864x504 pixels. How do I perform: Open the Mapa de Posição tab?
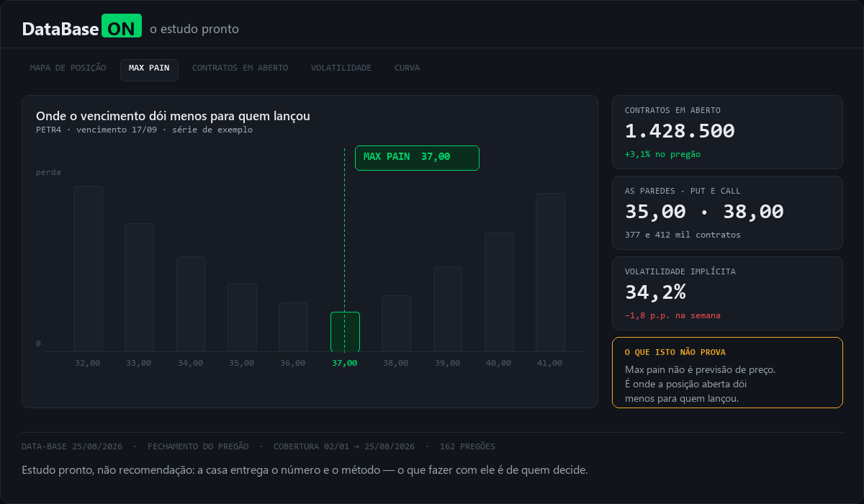(68, 68)
